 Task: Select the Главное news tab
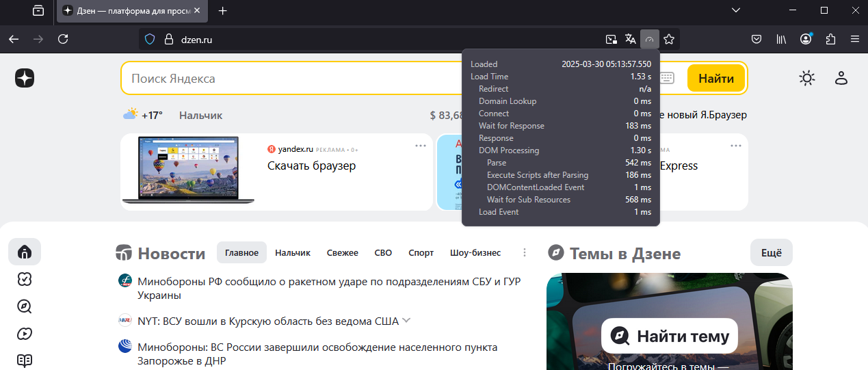tap(241, 252)
